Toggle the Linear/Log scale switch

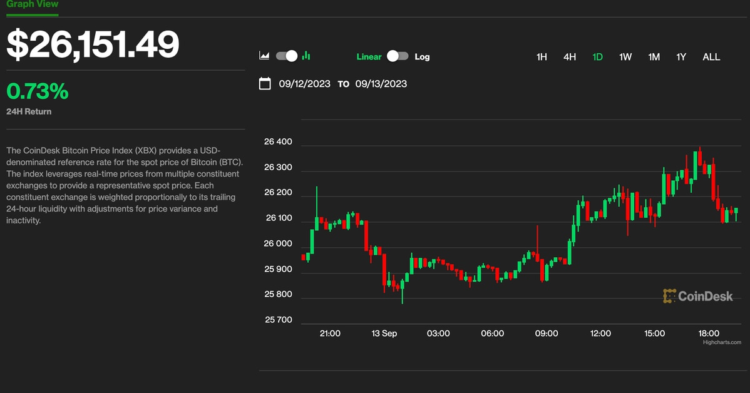(x=397, y=56)
